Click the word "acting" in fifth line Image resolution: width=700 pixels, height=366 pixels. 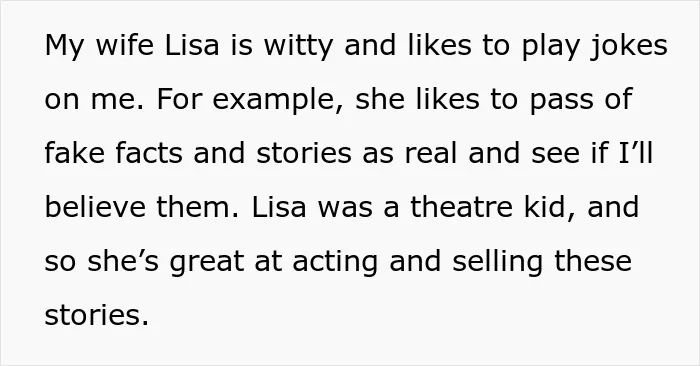pyautogui.click(x=335, y=263)
